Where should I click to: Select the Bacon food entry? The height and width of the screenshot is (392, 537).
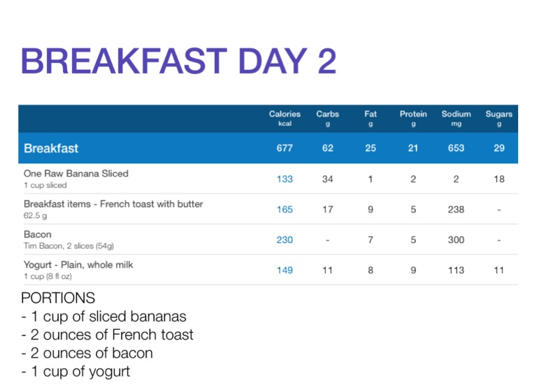(x=38, y=235)
